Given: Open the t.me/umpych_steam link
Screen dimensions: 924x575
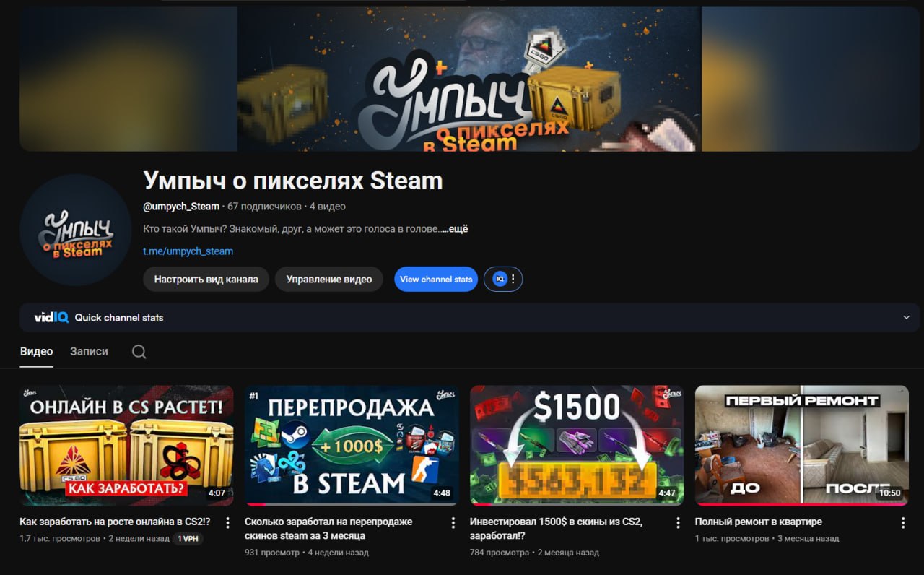Looking at the screenshot, I should point(188,251).
